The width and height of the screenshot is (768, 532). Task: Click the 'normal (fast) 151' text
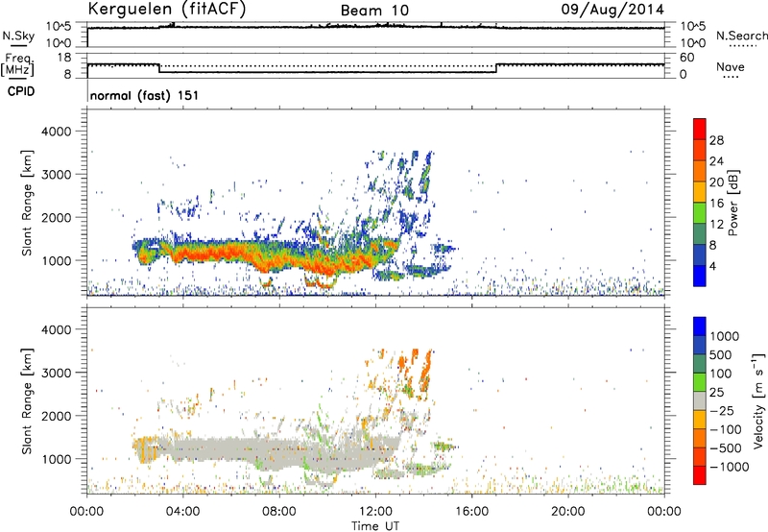(x=145, y=95)
